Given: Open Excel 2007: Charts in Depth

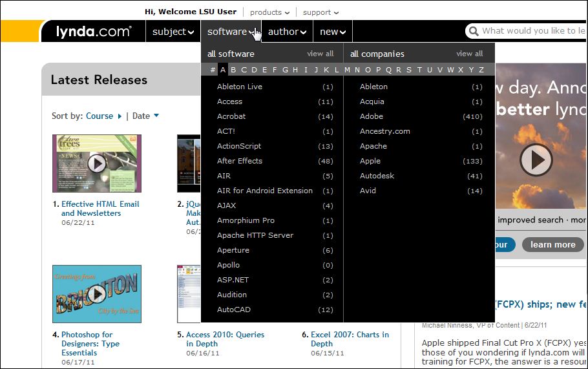Looking at the screenshot, I should pyautogui.click(x=350, y=339).
